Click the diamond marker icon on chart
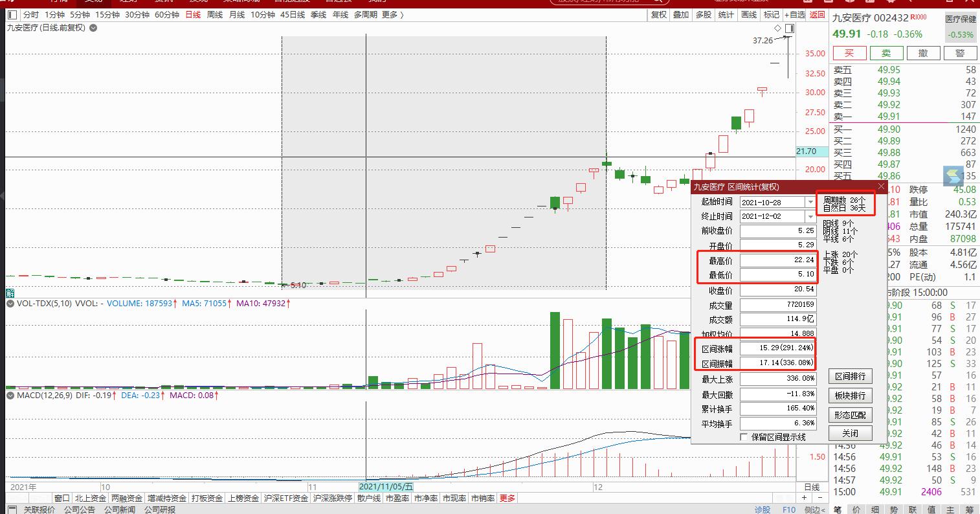 click(x=777, y=28)
